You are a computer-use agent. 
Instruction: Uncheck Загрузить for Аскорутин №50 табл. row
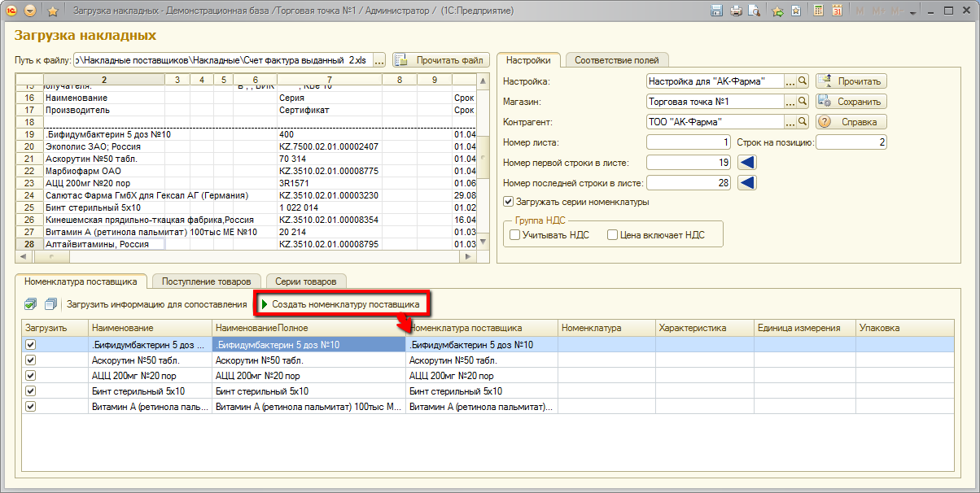pos(31,360)
